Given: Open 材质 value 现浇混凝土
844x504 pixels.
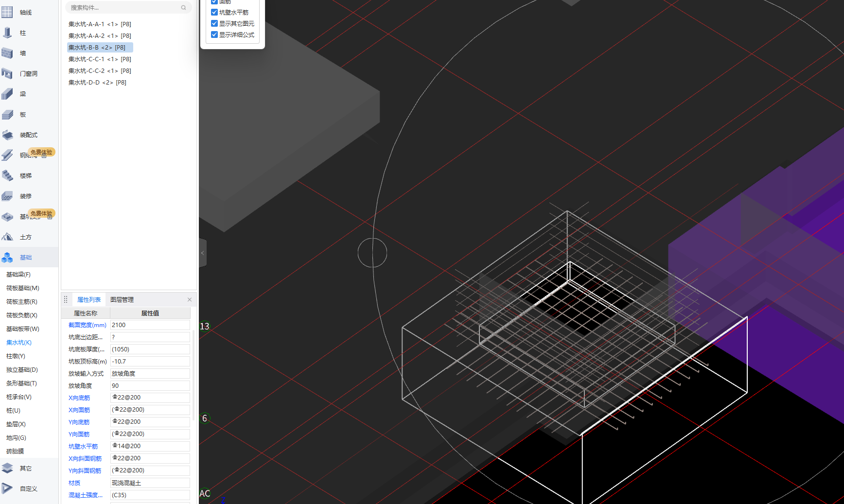Looking at the screenshot, I should (x=150, y=483).
